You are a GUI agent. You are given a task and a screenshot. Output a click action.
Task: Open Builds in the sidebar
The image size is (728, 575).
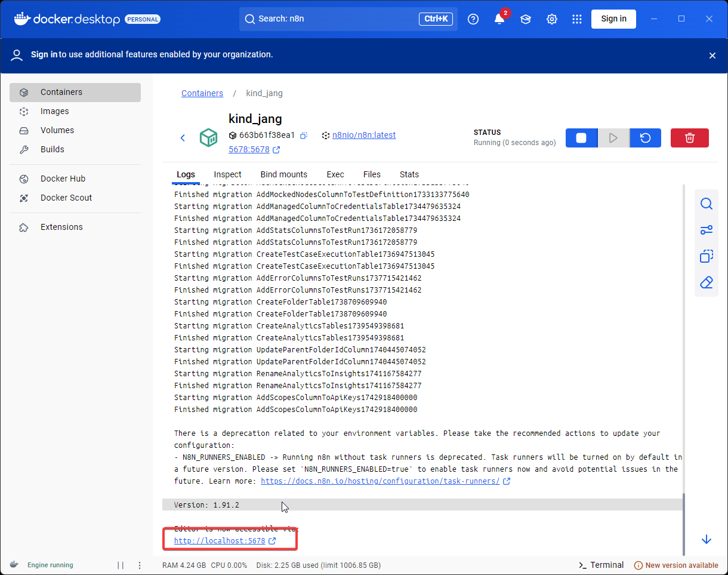coord(75,149)
